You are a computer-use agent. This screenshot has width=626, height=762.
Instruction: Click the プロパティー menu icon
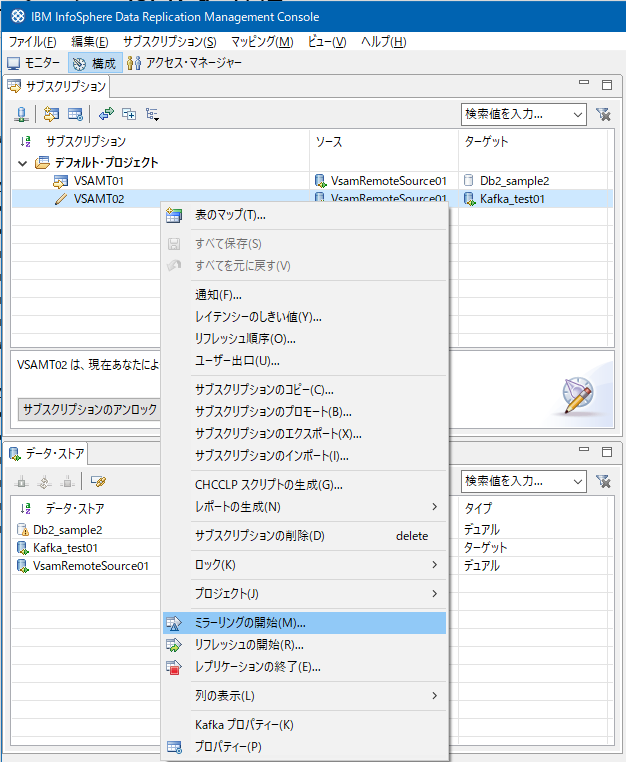coord(174,747)
